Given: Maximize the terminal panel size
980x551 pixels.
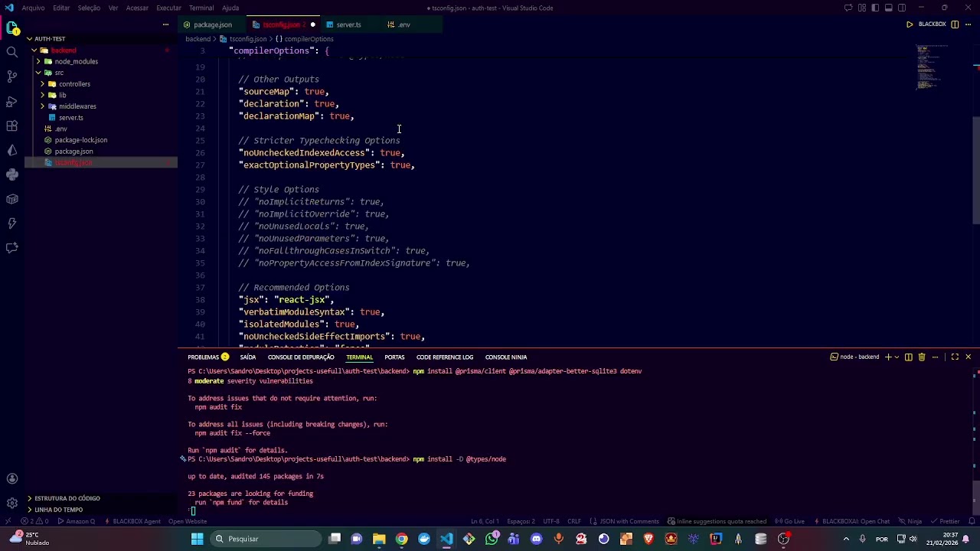Looking at the screenshot, I should coord(955,357).
